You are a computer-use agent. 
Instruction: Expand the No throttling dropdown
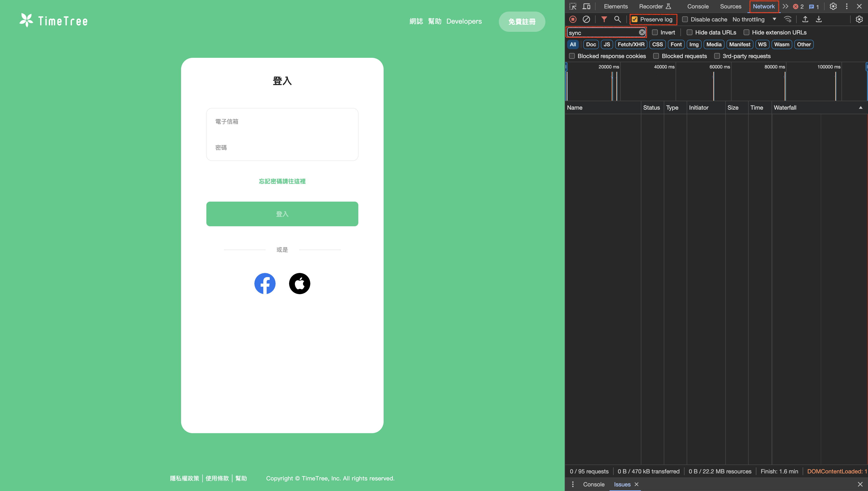click(x=774, y=20)
